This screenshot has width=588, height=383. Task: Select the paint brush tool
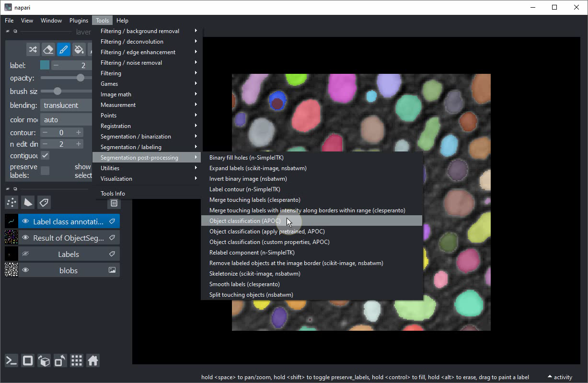click(x=63, y=49)
